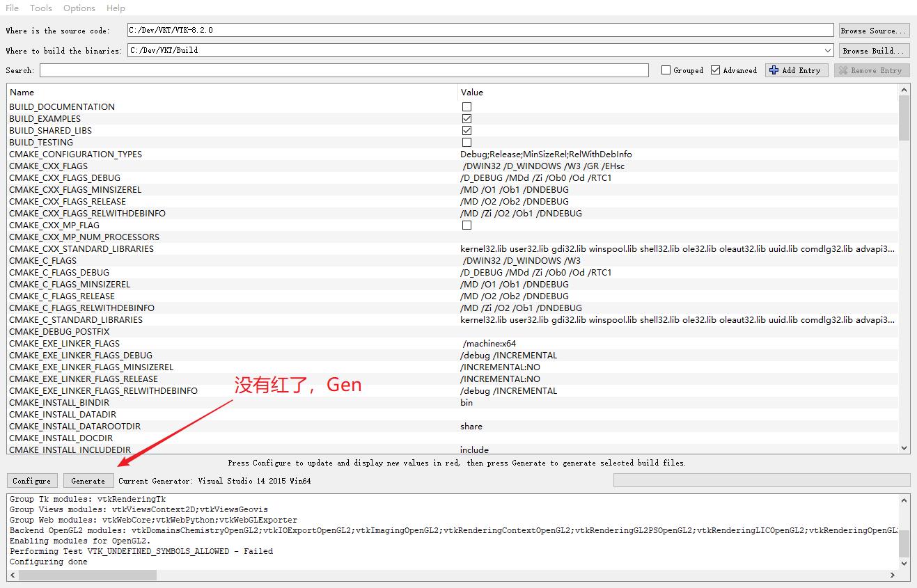Open the build binaries path dropdown

tap(827, 50)
